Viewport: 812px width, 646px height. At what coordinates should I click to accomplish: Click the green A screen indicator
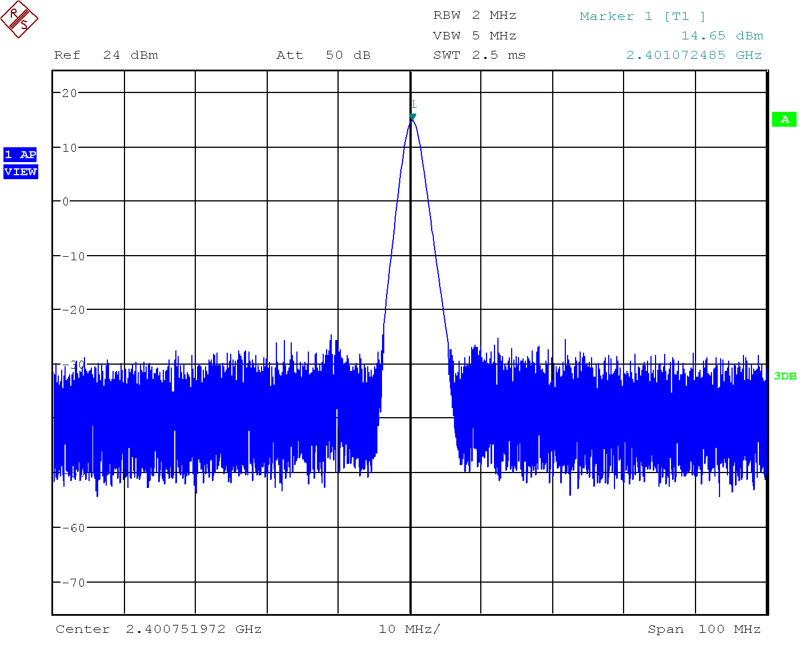784,119
